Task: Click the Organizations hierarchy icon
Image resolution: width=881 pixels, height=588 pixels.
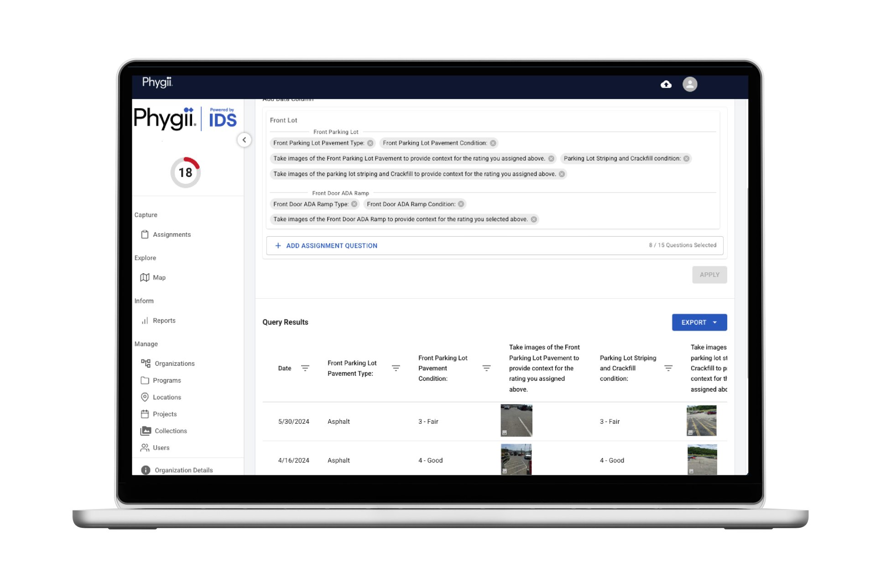Action: pos(146,363)
